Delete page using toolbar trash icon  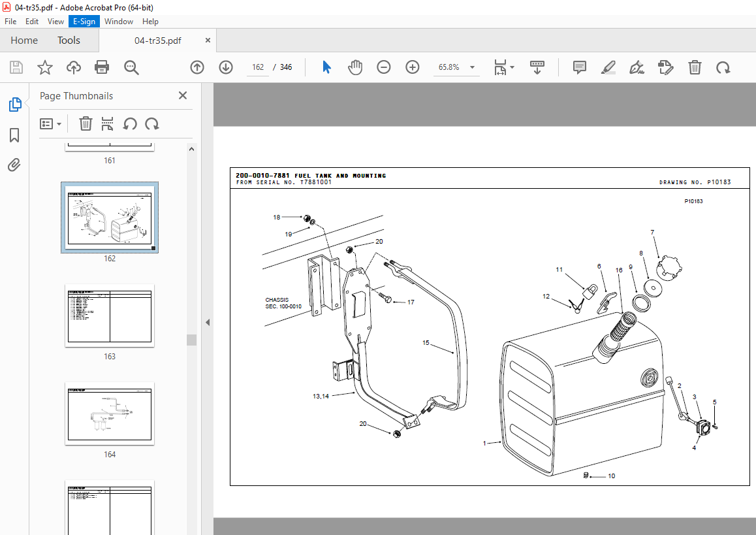point(695,67)
